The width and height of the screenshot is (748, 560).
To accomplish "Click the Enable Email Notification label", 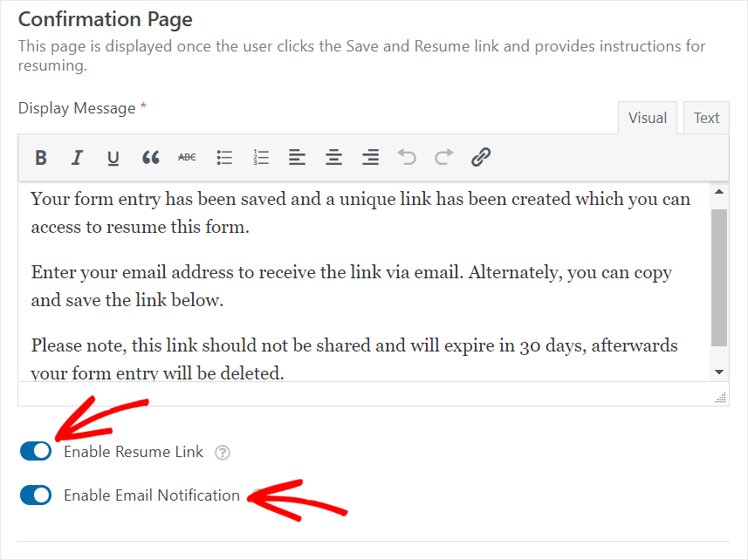I will click(x=152, y=495).
